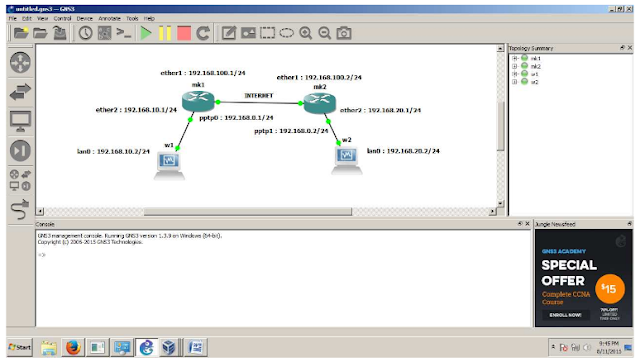
Task: Open the Device menu
Action: point(84,18)
